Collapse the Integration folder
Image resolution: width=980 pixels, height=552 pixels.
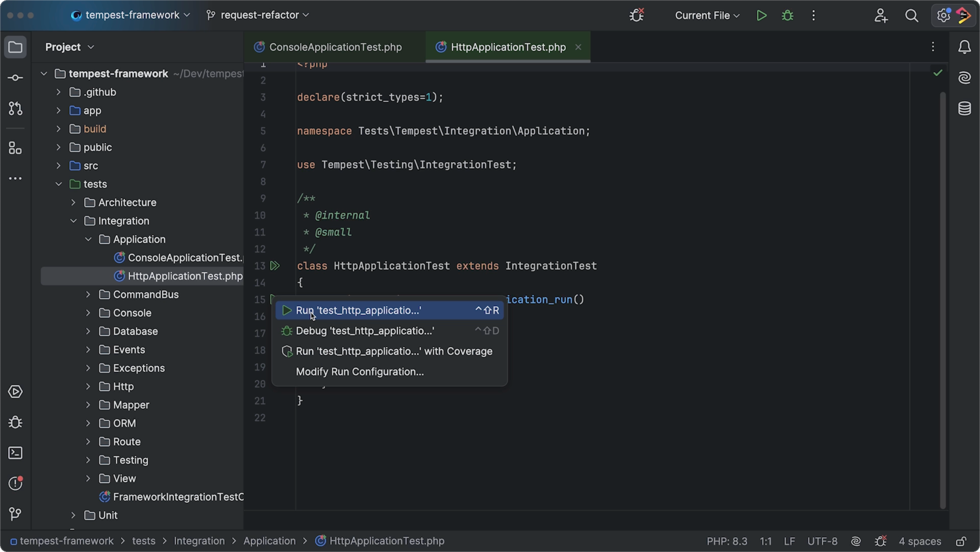pyautogui.click(x=73, y=221)
